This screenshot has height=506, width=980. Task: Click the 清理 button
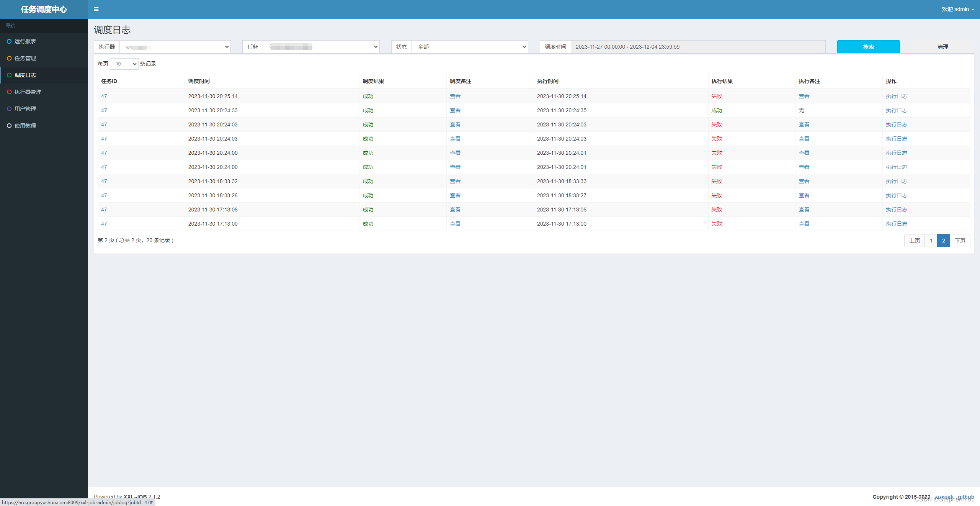pyautogui.click(x=942, y=47)
